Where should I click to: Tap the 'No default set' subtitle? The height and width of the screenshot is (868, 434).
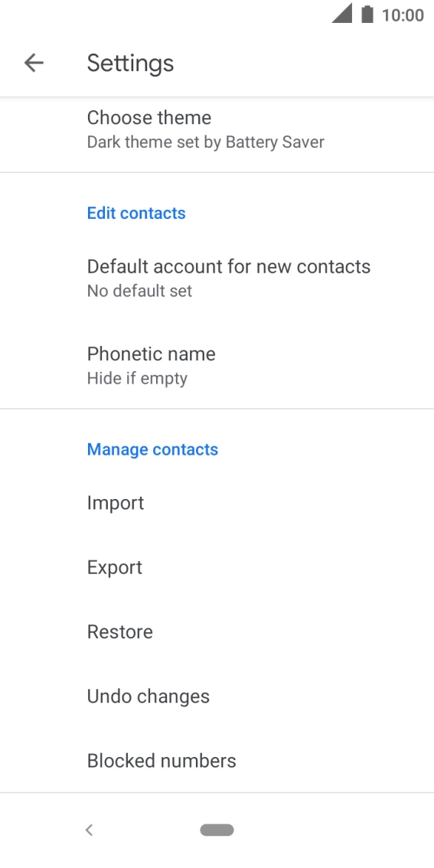click(x=139, y=291)
